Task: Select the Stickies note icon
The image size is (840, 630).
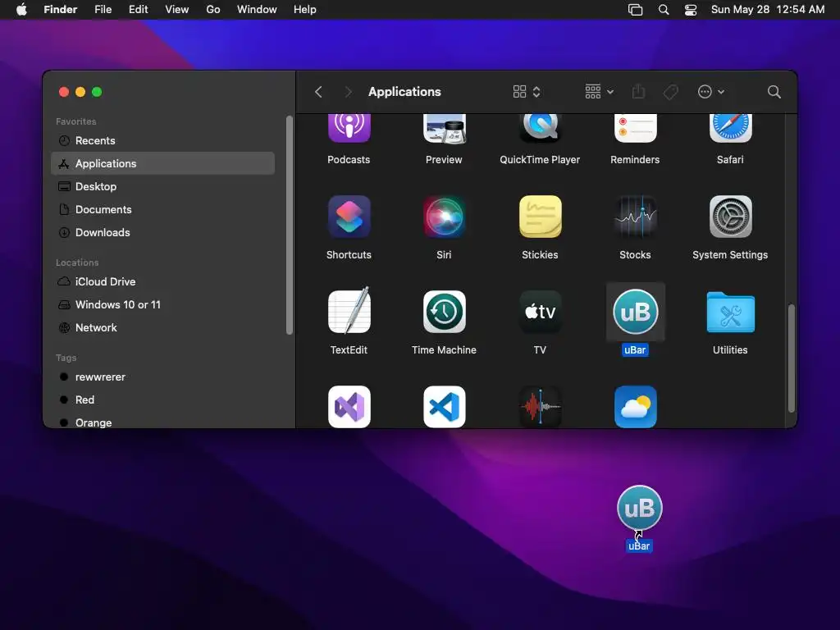Action: pyautogui.click(x=540, y=217)
